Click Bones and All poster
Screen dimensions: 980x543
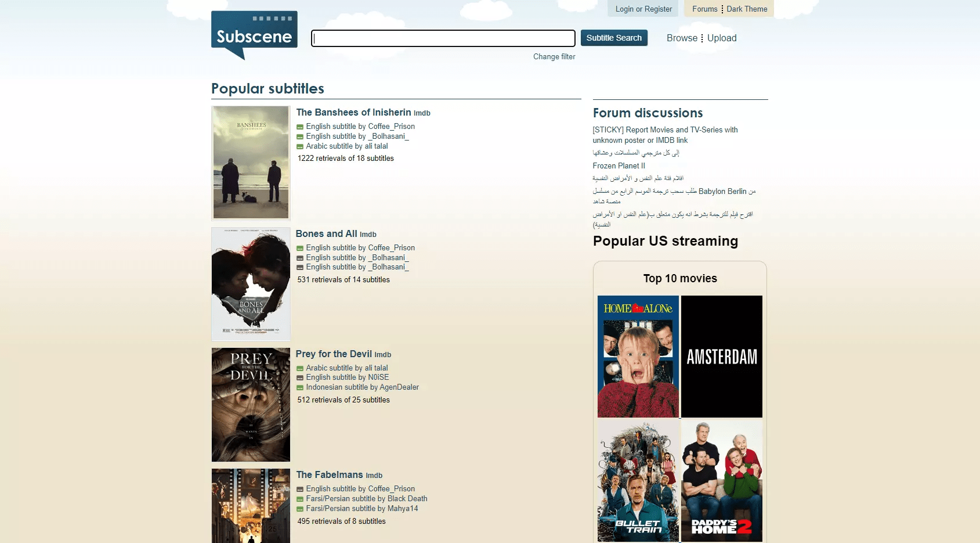tap(251, 283)
